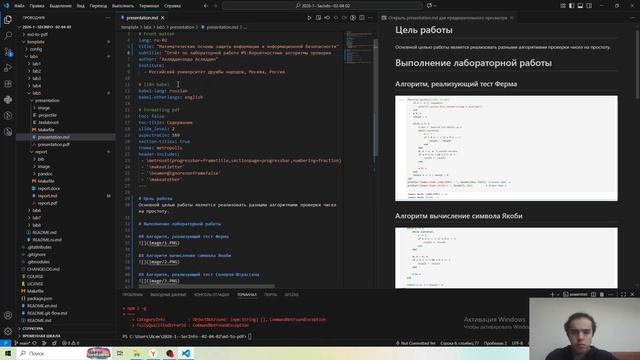640x360 pixels.
Task: Toggle bottom panel layout icon
Action: pyautogui.click(x=580, y=6)
